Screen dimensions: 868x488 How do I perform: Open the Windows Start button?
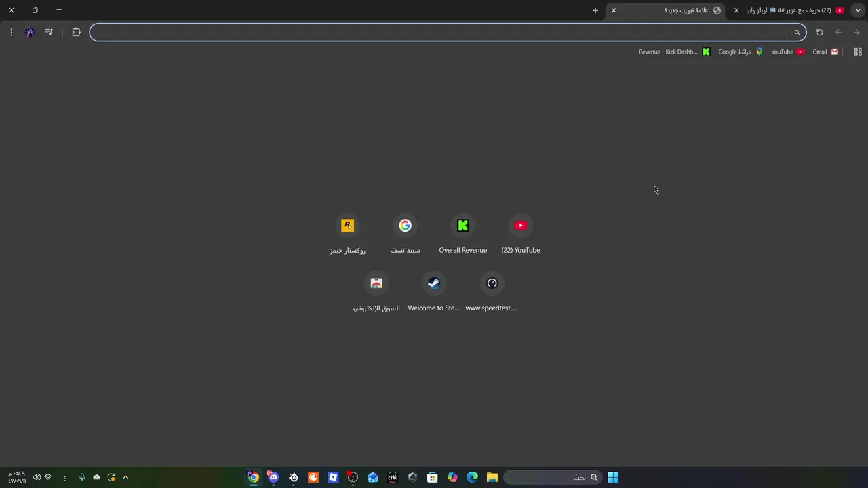tap(613, 477)
